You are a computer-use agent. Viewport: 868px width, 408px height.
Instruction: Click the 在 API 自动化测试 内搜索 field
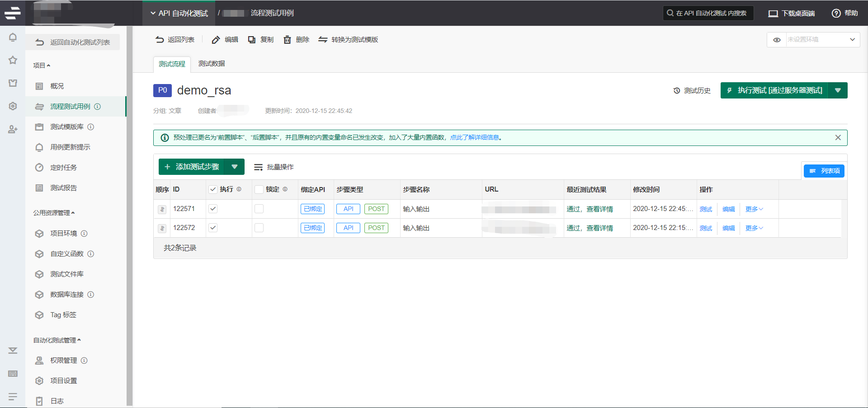pyautogui.click(x=708, y=13)
